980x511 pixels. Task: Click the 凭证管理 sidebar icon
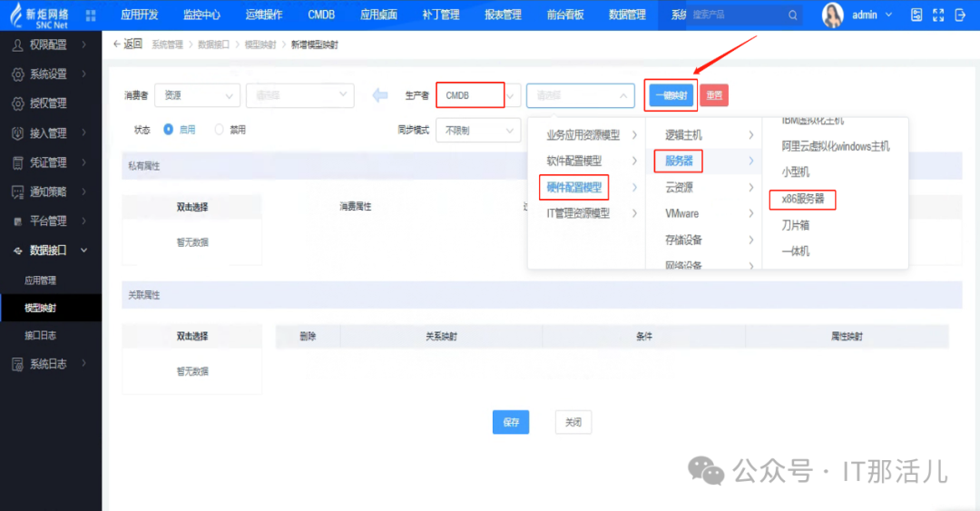coord(18,162)
